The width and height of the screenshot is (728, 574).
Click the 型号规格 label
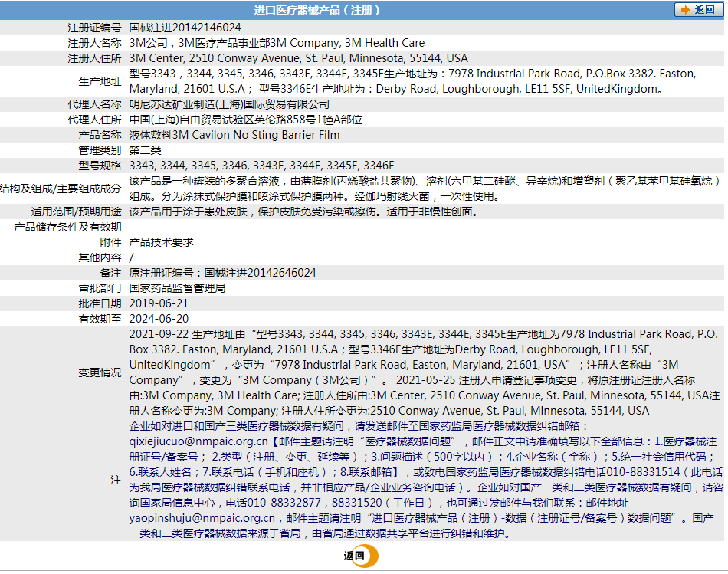pos(100,166)
